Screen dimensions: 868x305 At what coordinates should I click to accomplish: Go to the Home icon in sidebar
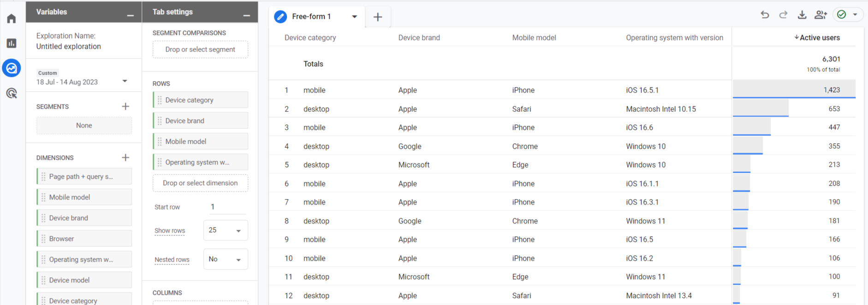coord(12,18)
